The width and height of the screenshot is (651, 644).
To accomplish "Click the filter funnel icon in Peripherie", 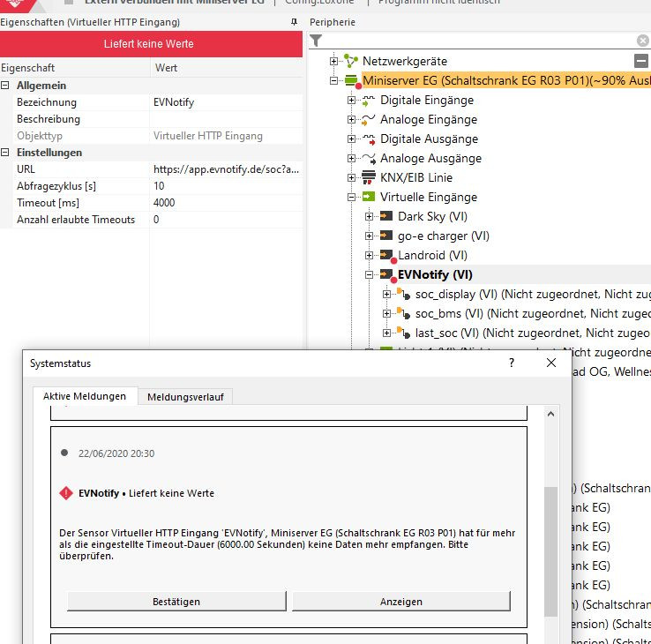I will point(316,41).
